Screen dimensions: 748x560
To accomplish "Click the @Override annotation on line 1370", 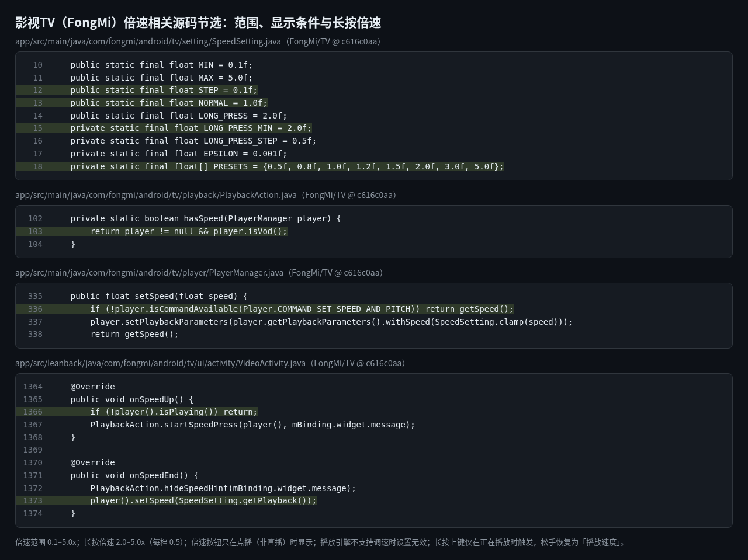I will (93, 462).
